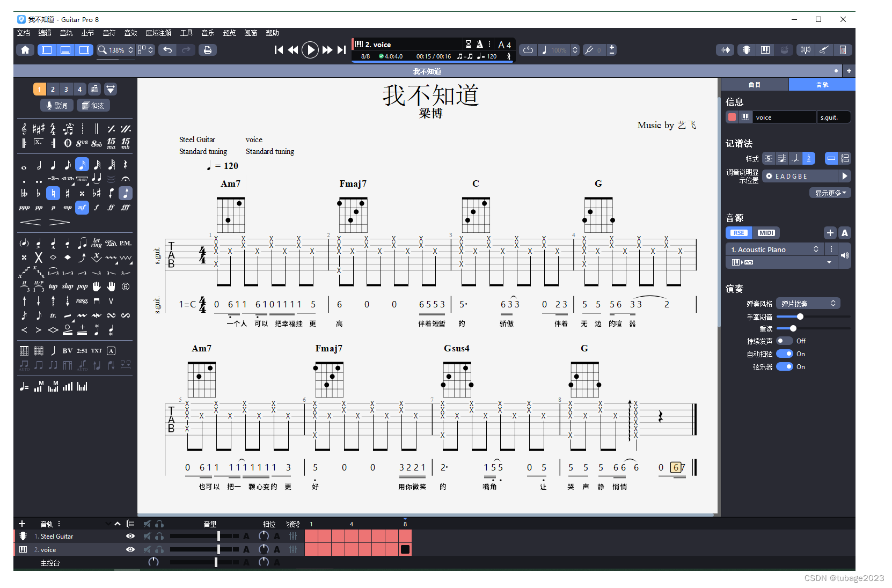This screenshot has width=892, height=588.
Task: Insert a treble clef from palette
Action: tap(24, 129)
